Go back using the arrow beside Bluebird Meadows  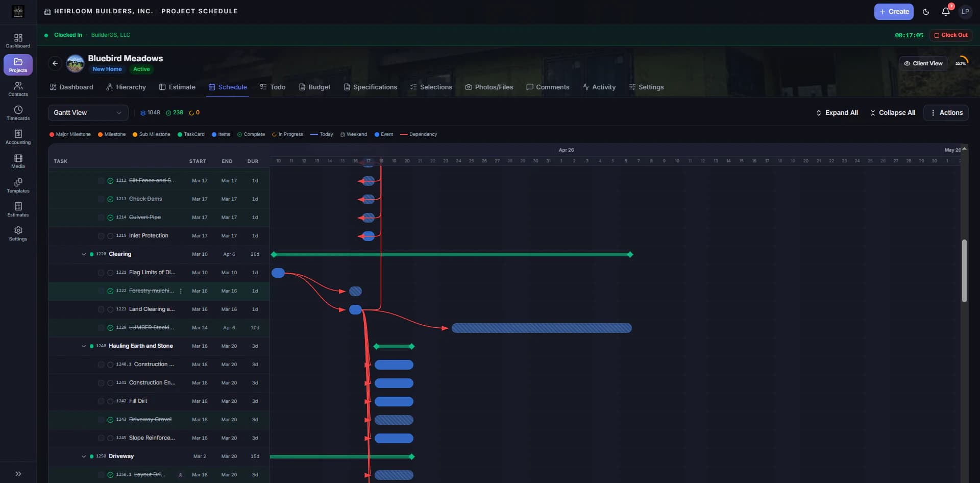tap(55, 63)
